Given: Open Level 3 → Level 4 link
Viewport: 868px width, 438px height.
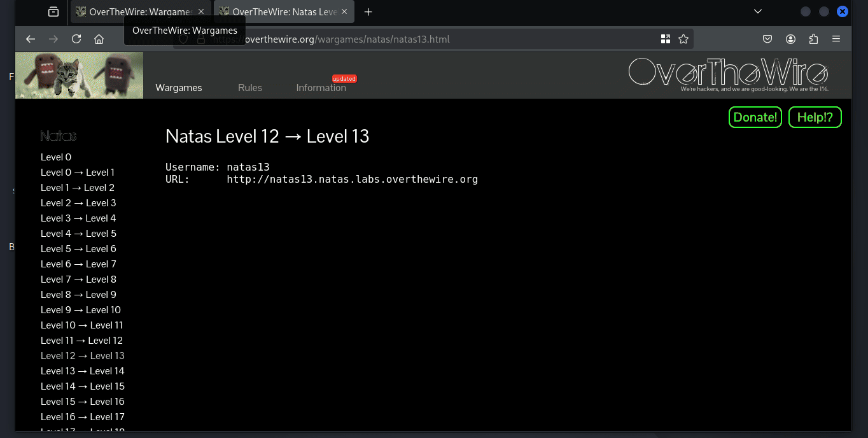Looking at the screenshot, I should [x=78, y=218].
